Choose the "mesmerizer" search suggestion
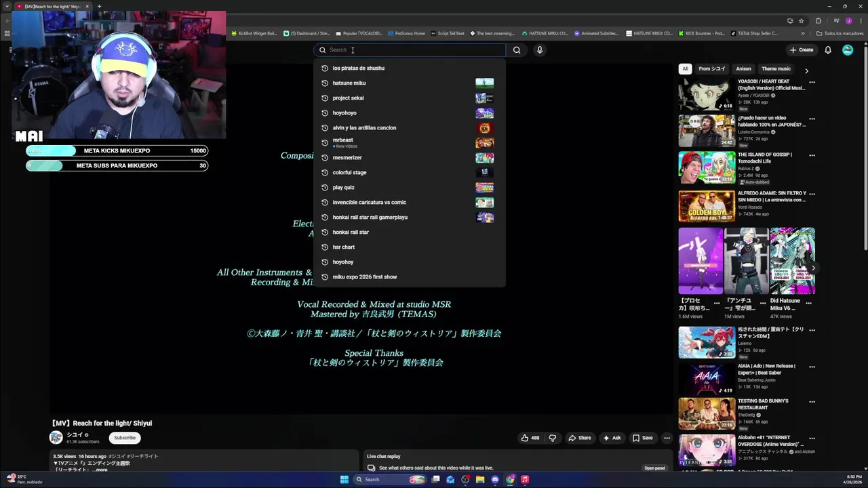The image size is (868, 488). pyautogui.click(x=410, y=157)
